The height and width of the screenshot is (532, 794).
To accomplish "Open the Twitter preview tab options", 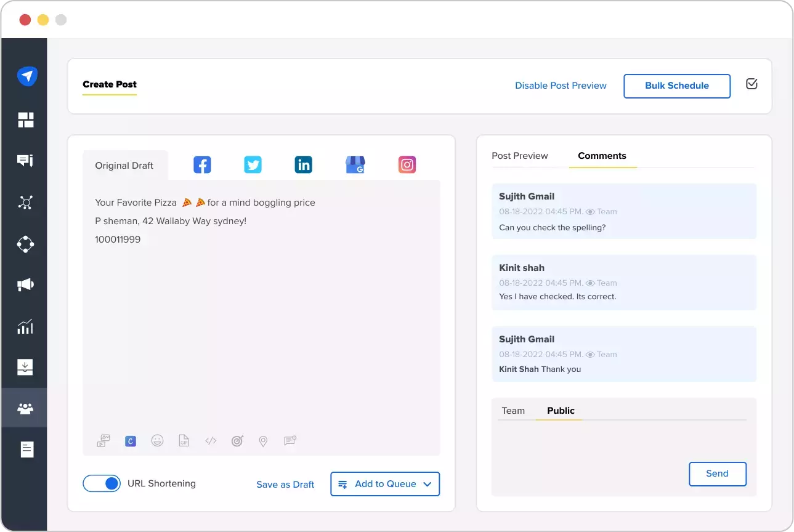I will 253,164.
